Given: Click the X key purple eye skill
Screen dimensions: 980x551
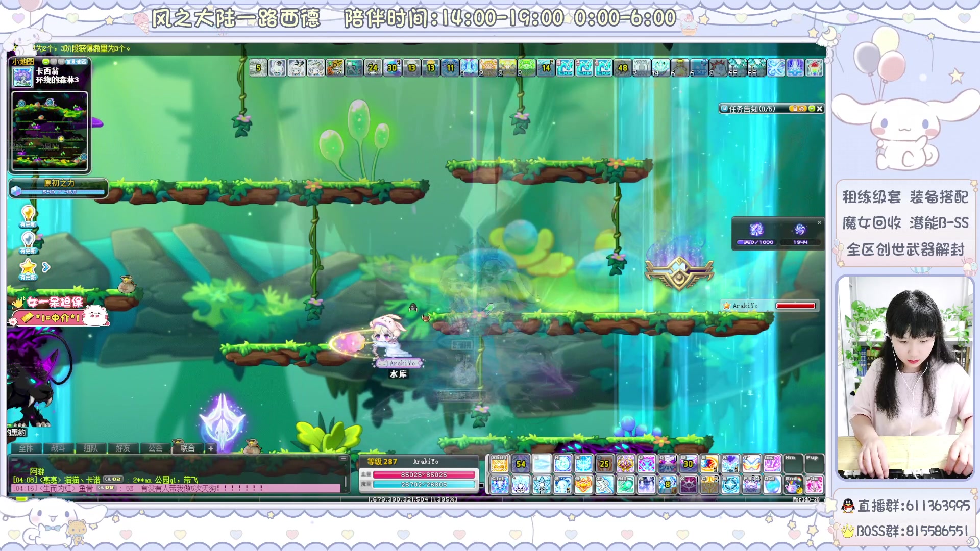Looking at the screenshot, I should click(x=688, y=485).
